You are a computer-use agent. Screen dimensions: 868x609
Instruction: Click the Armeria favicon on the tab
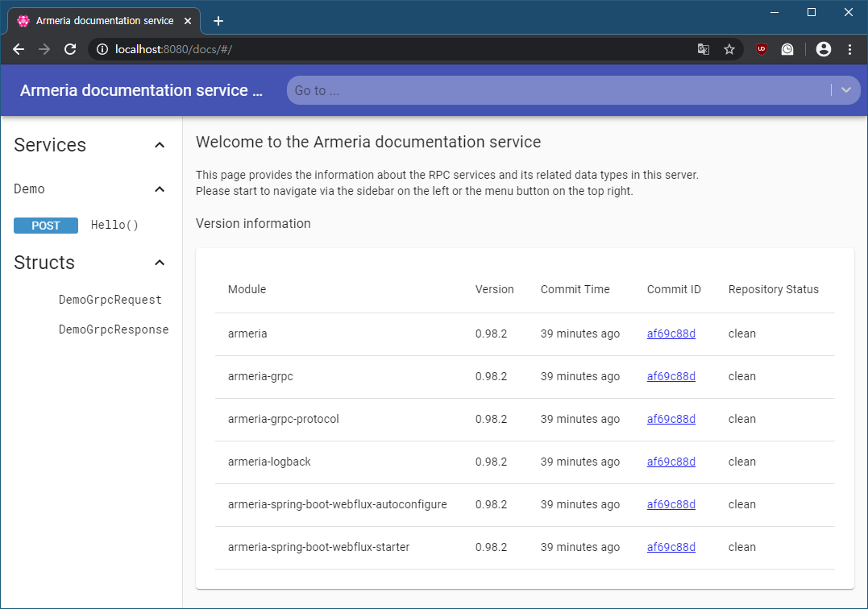(23, 21)
